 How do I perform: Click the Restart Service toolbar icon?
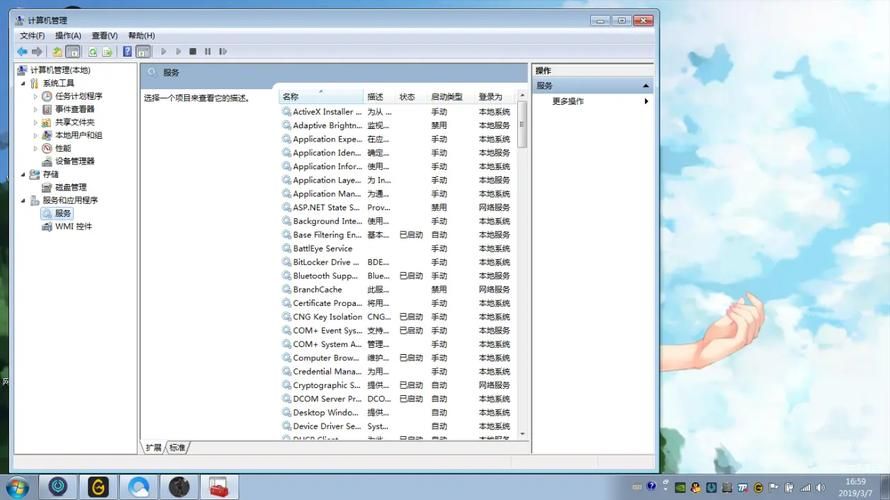coord(223,52)
